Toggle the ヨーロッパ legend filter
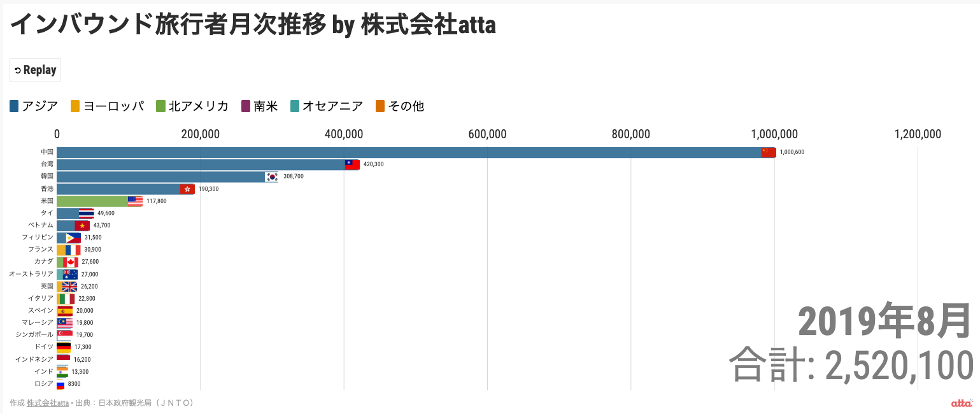 point(108,106)
